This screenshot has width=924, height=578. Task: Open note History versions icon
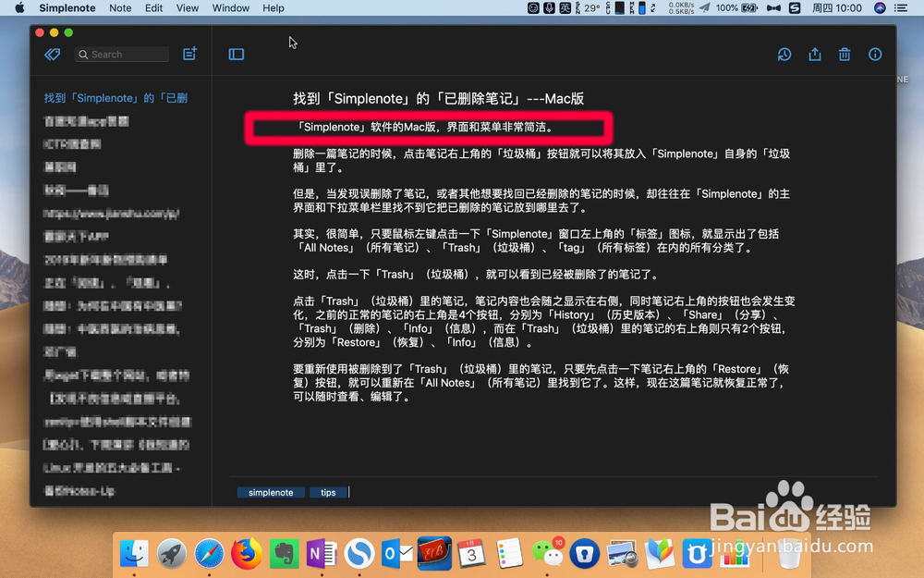784,55
